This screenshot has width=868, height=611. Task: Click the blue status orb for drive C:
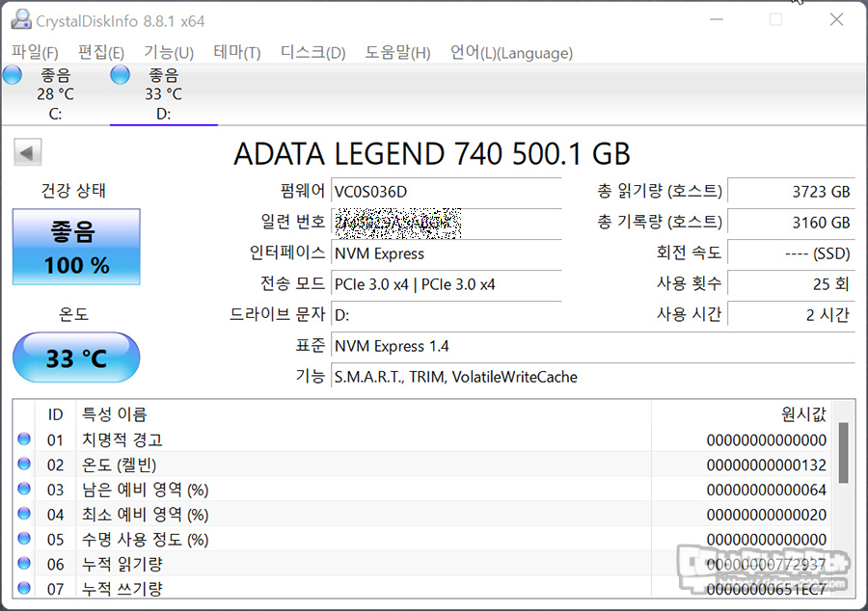click(x=13, y=74)
